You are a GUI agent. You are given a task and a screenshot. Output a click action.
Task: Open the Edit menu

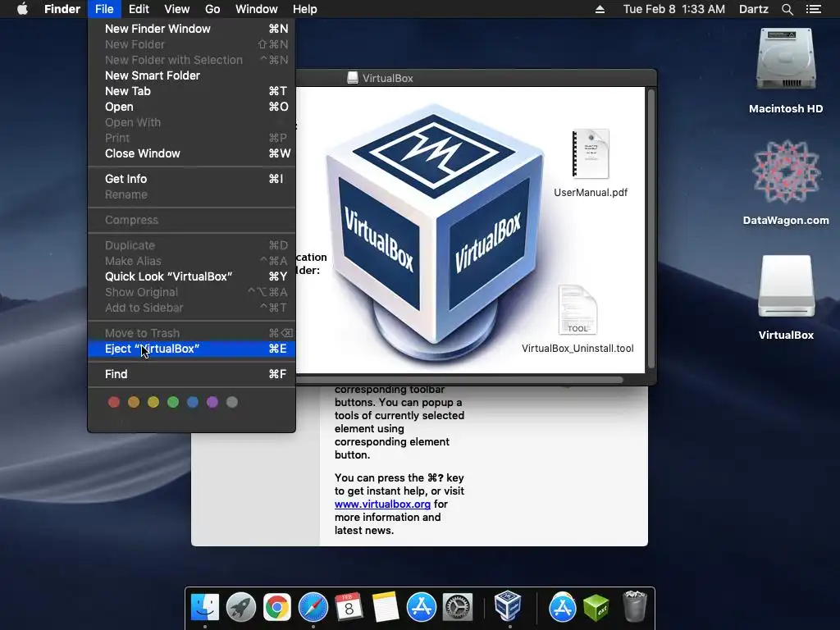[139, 9]
